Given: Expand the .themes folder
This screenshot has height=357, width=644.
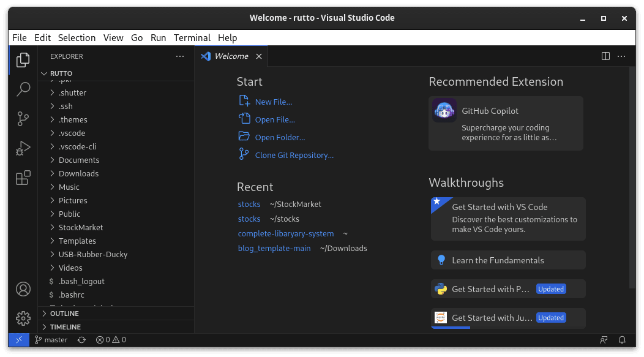Looking at the screenshot, I should click(x=116, y=120).
